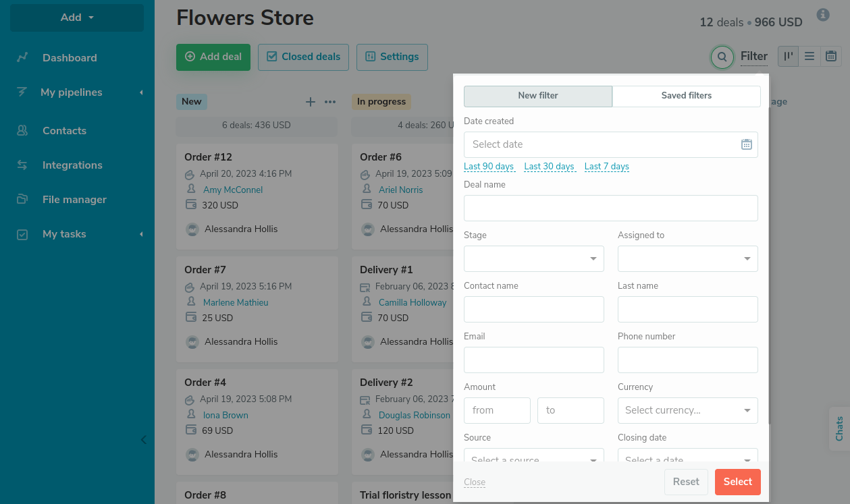
Task: Switch to calendar view icon
Action: 831,57
